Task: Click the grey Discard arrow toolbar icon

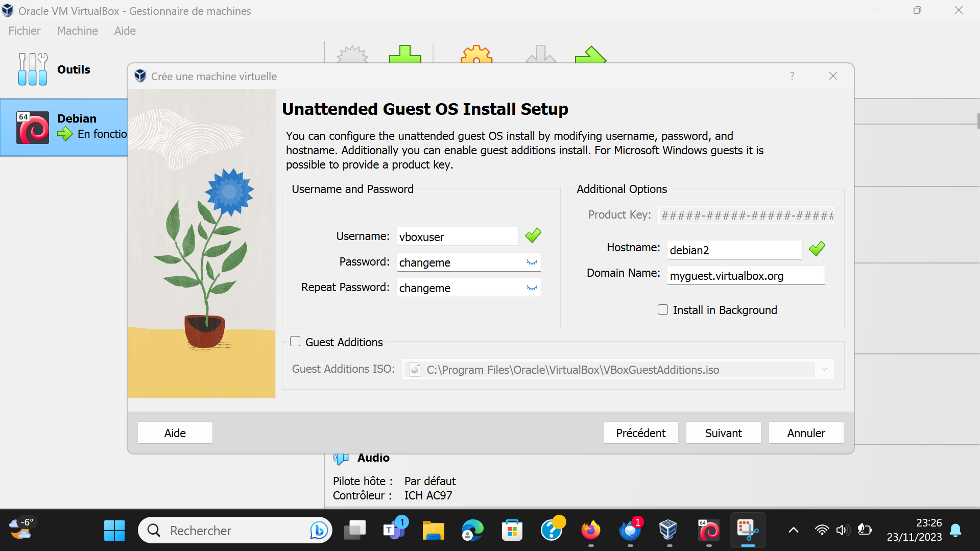Action: pos(540,54)
